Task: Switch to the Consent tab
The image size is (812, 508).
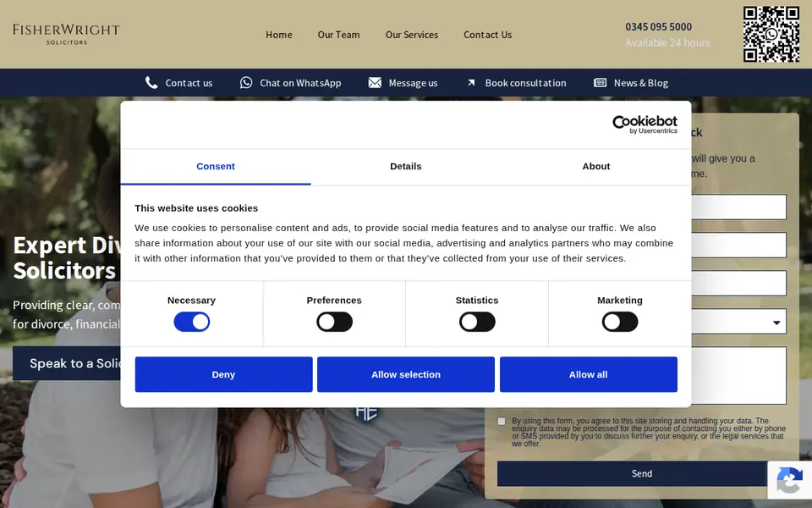Action: [x=216, y=167]
